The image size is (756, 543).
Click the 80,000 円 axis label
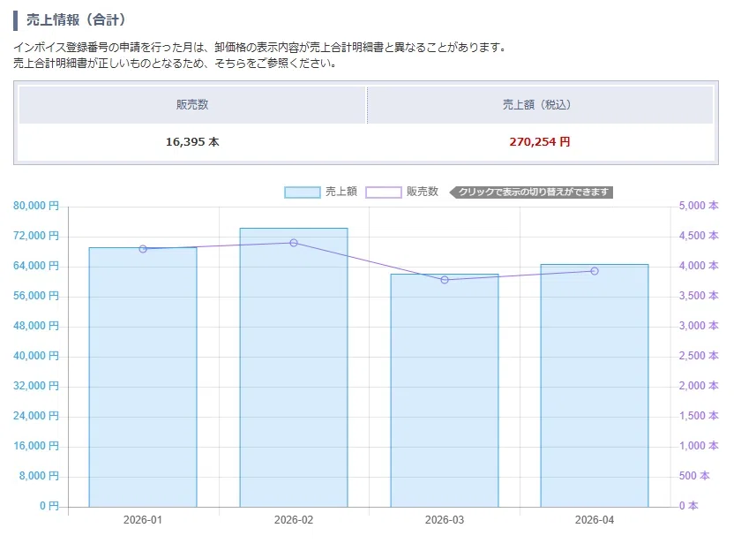tap(36, 206)
